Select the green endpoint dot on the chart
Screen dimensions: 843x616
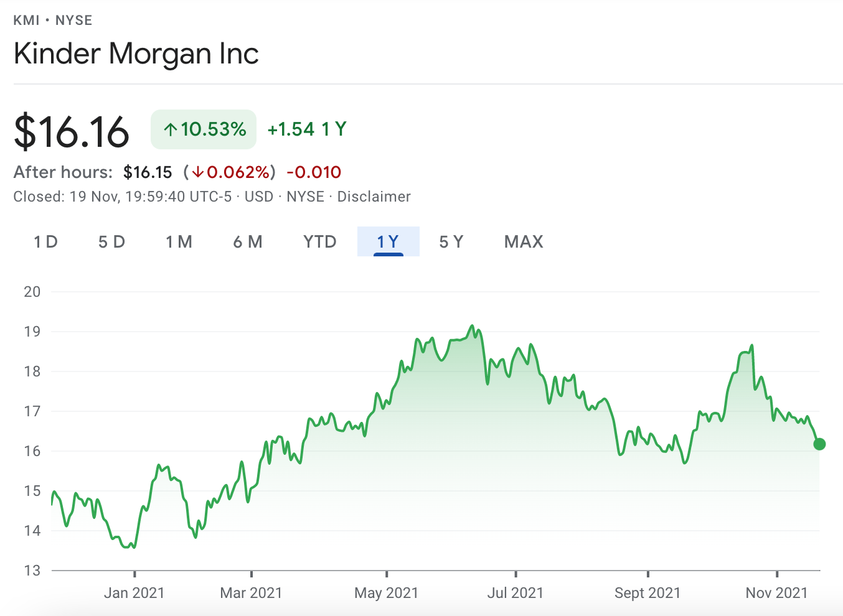click(x=820, y=444)
